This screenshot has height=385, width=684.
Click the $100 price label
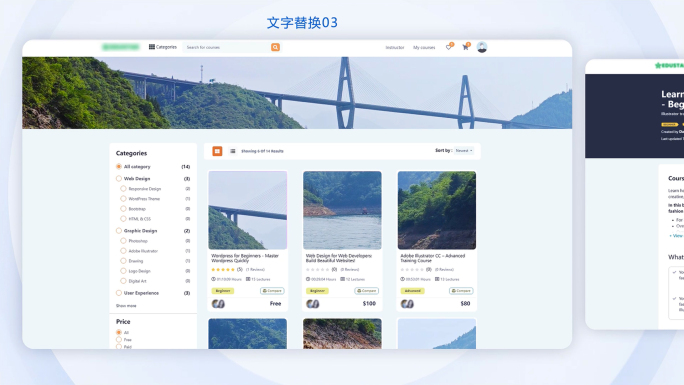coord(369,303)
